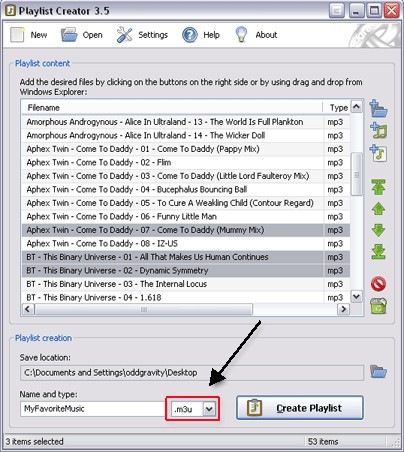Image resolution: width=404 pixels, height=452 pixels.
Task: Move selected items down one position
Action: coord(378,230)
